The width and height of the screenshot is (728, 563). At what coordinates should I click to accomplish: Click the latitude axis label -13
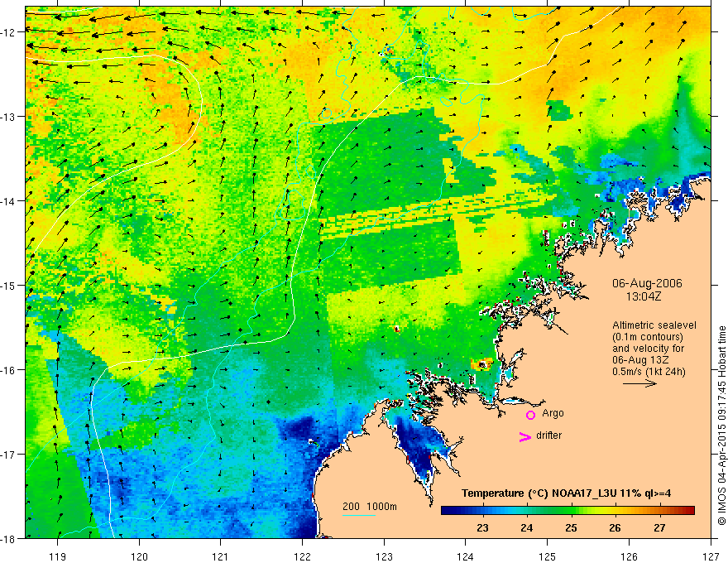point(8,117)
